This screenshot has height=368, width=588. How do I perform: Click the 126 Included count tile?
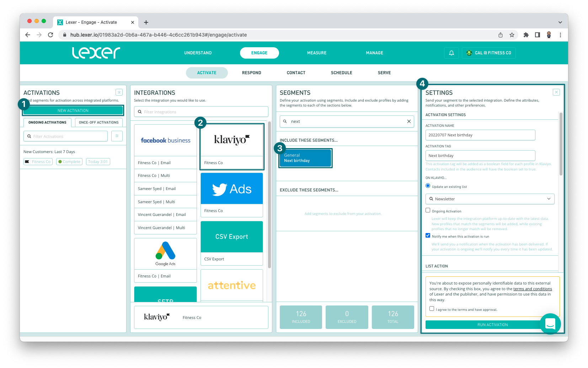tap(301, 317)
